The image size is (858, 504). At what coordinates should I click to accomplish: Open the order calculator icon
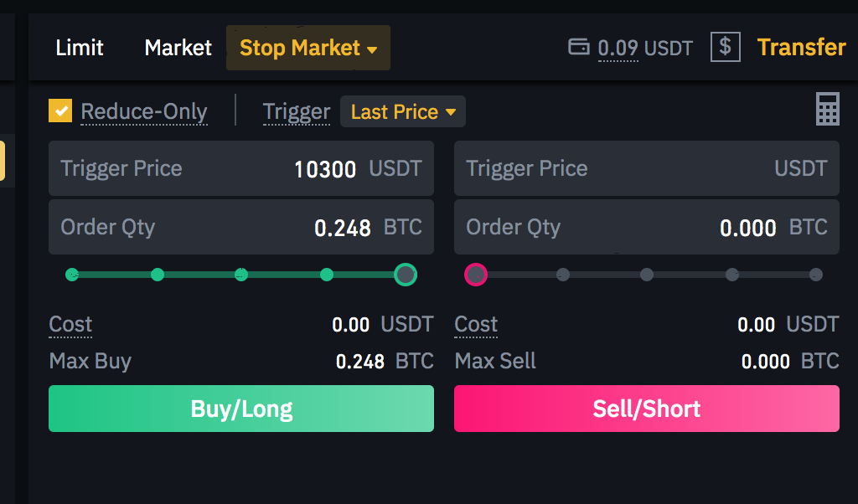pyautogui.click(x=828, y=109)
